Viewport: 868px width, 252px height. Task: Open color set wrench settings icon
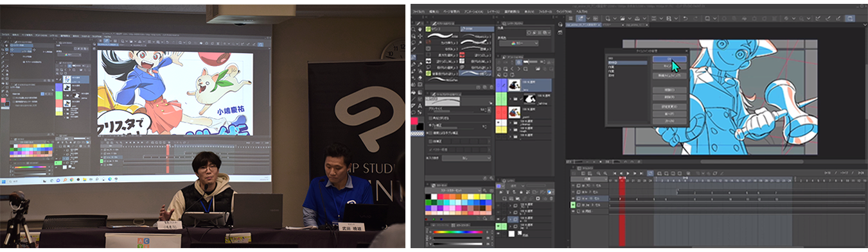485,190
